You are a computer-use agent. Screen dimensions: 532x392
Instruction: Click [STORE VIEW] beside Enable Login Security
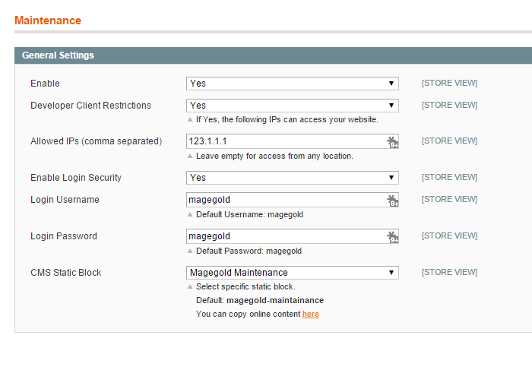pyautogui.click(x=449, y=177)
